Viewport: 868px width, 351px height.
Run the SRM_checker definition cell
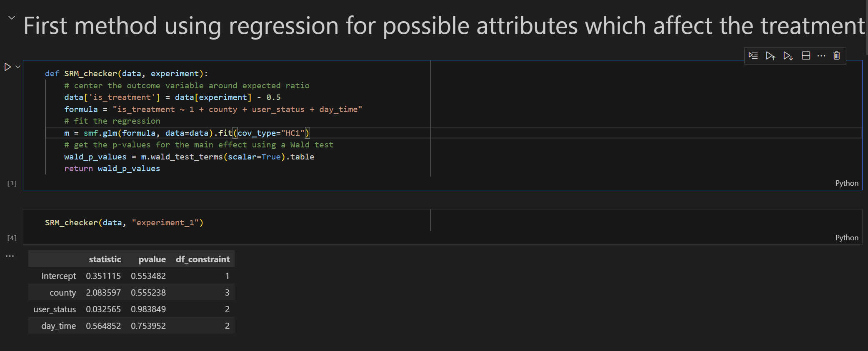(x=8, y=67)
